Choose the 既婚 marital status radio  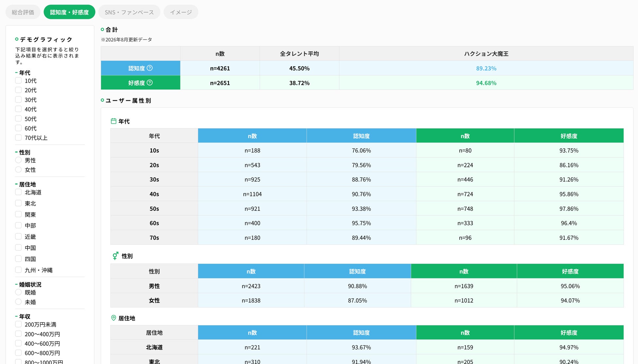coord(18,292)
